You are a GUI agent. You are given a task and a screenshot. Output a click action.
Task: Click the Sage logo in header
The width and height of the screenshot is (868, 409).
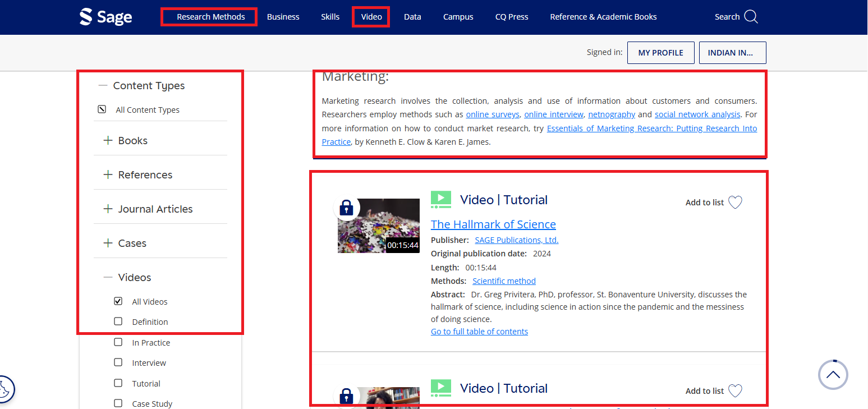106,17
